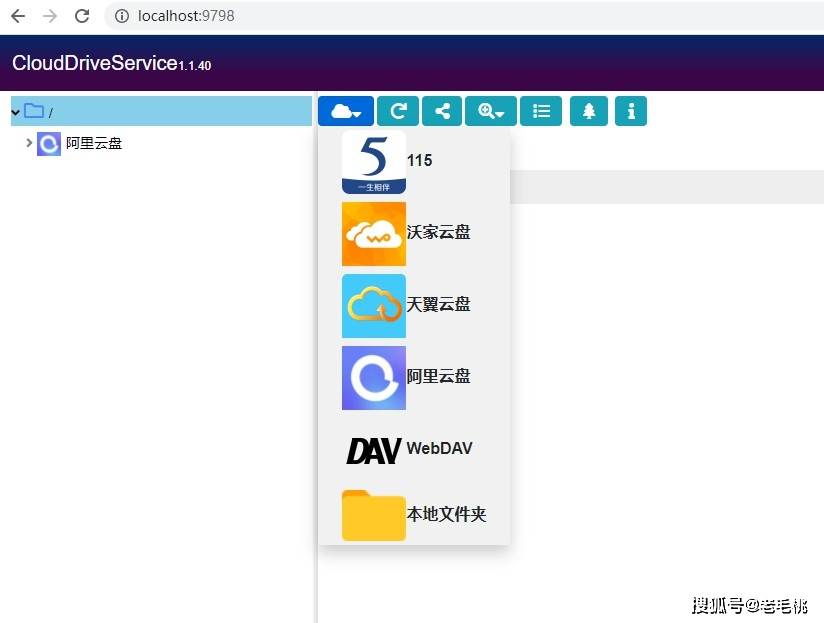
Task: Reload the browser page
Action: tap(82, 16)
